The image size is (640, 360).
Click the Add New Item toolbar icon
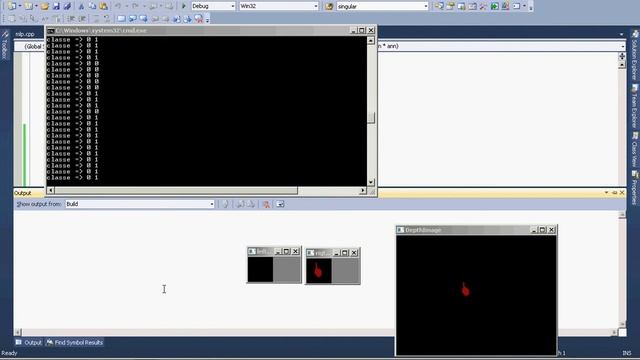pos(29,6)
